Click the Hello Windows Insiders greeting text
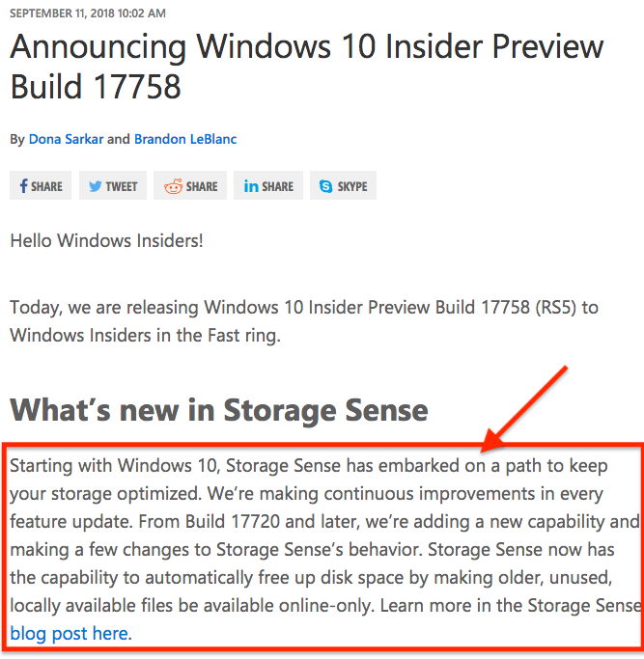Image resolution: width=644 pixels, height=659 pixels. [106, 241]
